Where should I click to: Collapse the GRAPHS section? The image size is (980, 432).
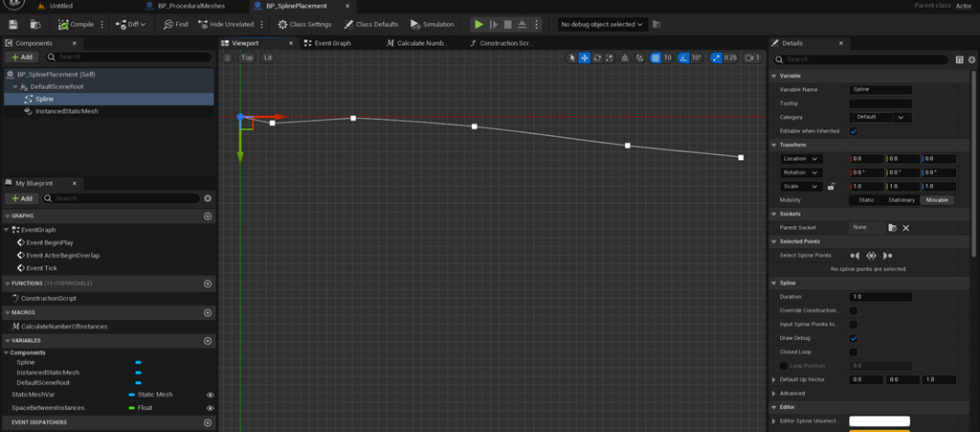coord(7,216)
